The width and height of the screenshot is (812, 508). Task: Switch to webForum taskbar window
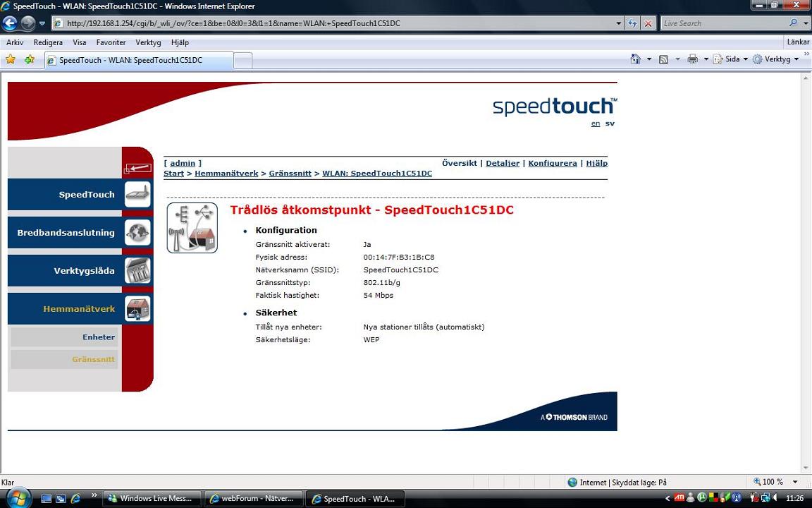pyautogui.click(x=254, y=499)
